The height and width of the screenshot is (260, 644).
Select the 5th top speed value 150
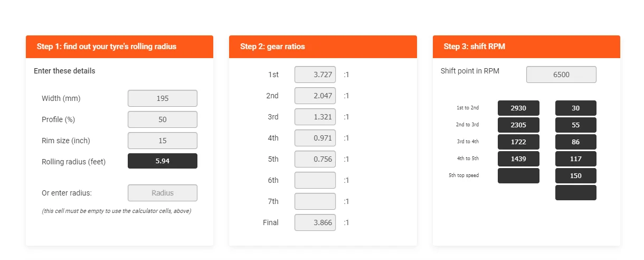coord(576,175)
